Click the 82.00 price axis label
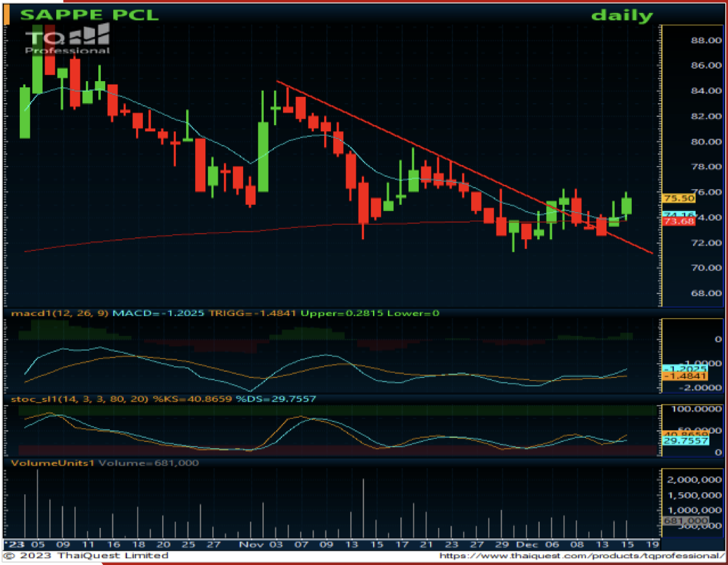Image resolution: width=728 pixels, height=565 pixels. point(706,116)
